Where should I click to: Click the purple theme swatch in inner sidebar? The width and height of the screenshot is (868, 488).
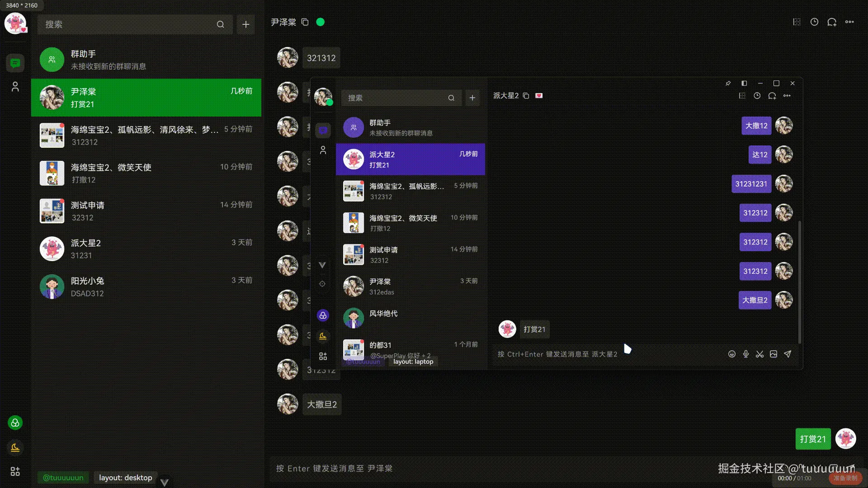click(x=323, y=315)
